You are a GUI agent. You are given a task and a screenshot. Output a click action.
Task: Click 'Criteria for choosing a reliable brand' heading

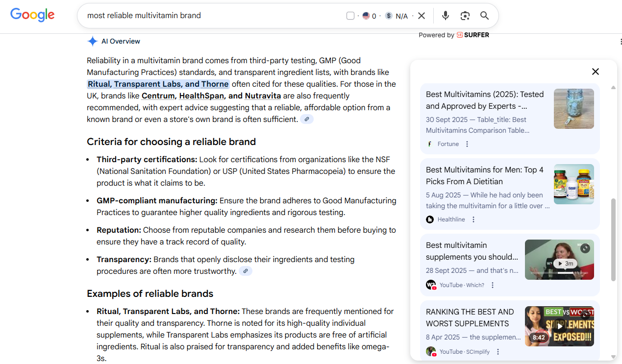coord(171,142)
